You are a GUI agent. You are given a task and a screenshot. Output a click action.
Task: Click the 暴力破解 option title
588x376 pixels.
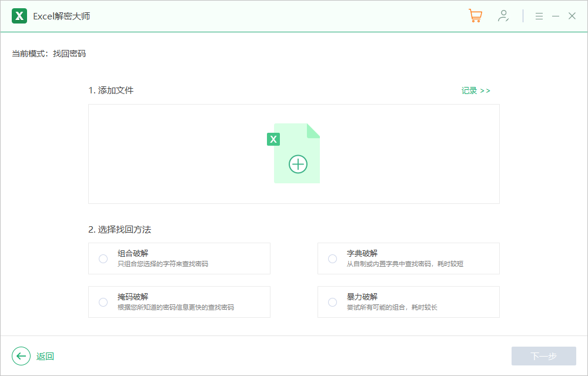click(362, 297)
